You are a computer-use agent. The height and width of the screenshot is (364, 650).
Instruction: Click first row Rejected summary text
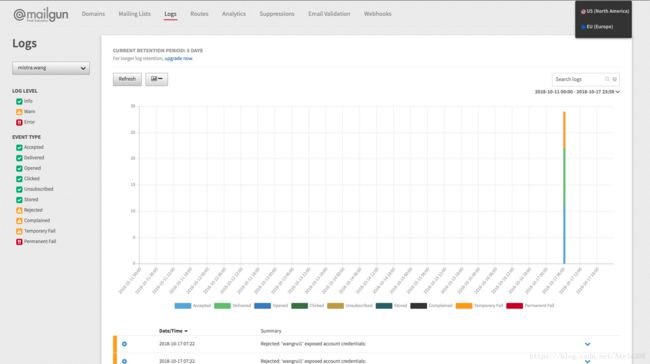[313, 344]
